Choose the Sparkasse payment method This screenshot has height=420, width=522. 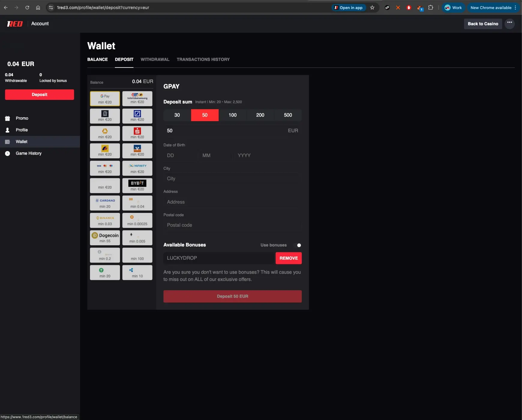click(137, 133)
